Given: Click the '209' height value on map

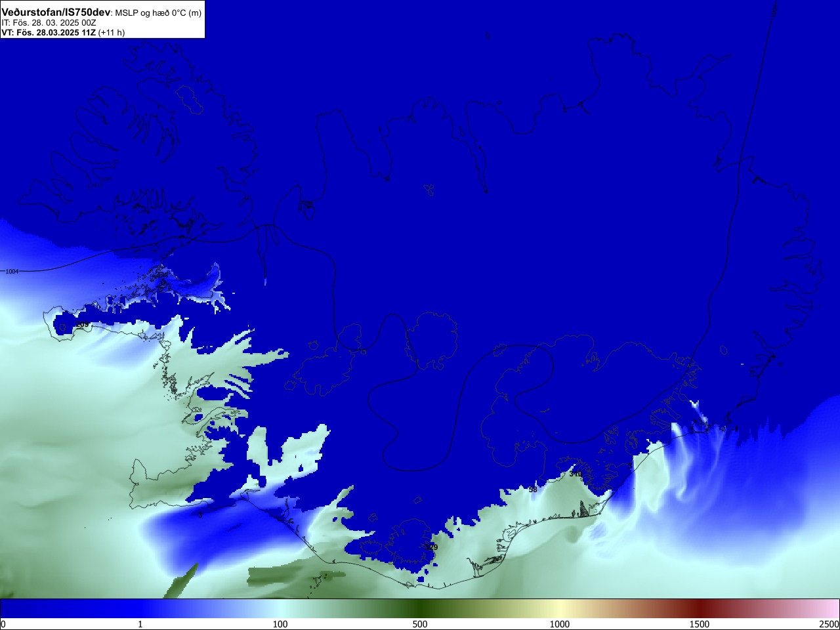Looking at the screenshot, I should click(82, 325).
